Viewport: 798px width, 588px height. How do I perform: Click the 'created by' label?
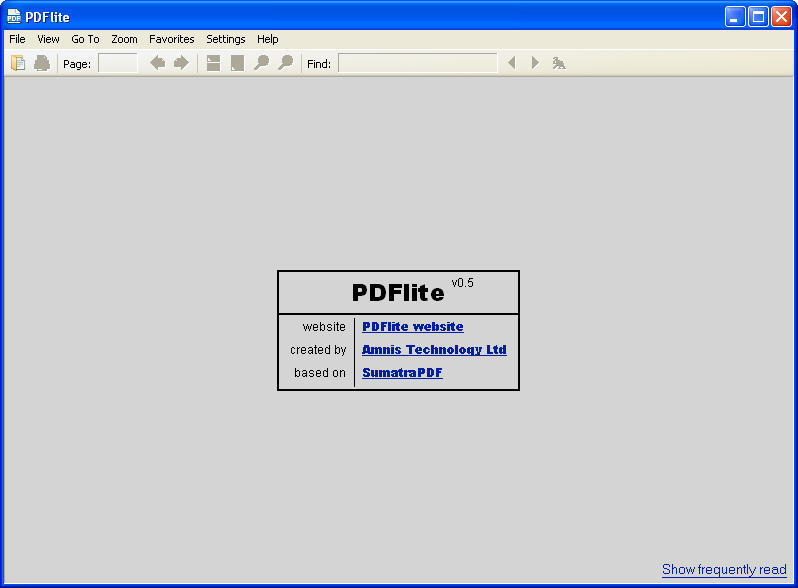(318, 350)
